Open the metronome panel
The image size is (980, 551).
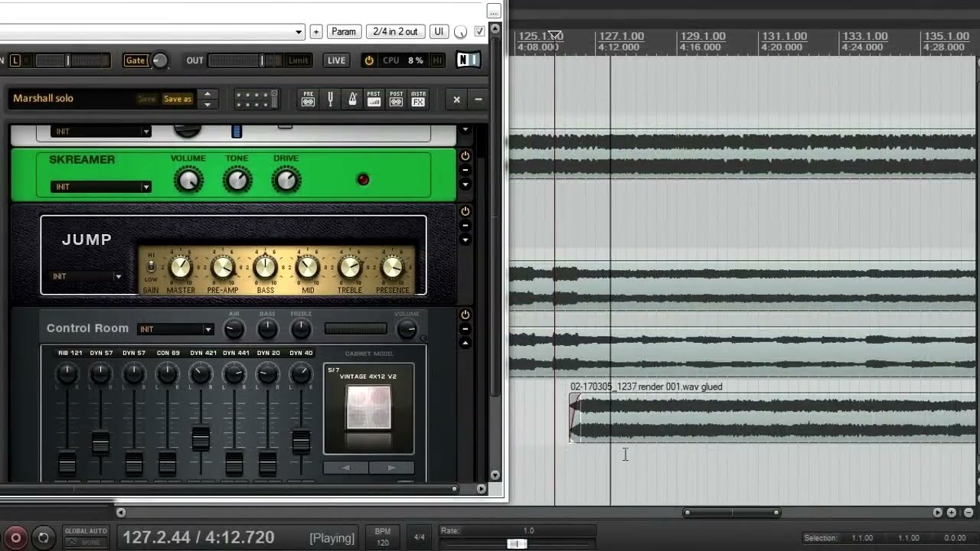point(352,99)
